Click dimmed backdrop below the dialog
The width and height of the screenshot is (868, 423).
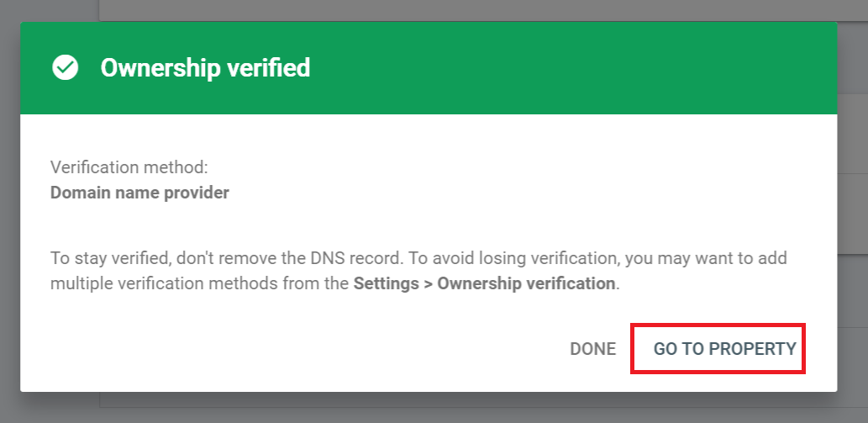[420, 408]
